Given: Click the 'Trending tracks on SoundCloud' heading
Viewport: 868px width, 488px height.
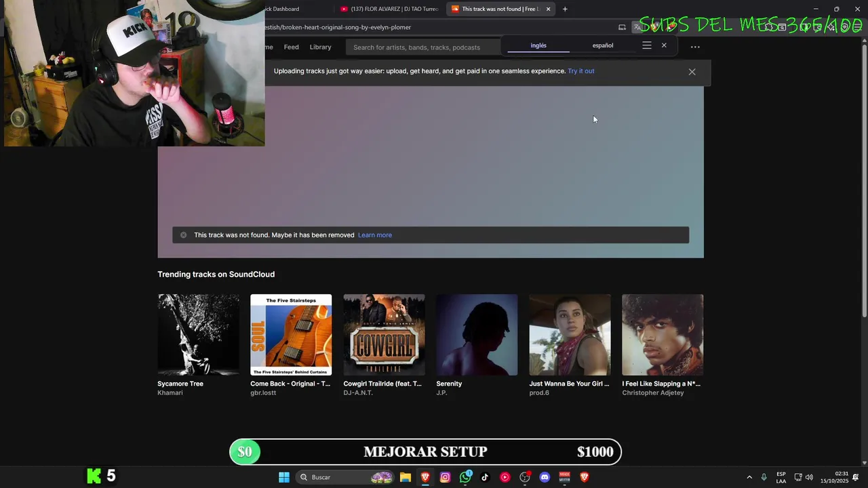Looking at the screenshot, I should [x=216, y=274].
